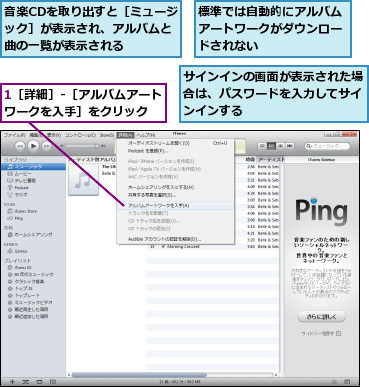The height and width of the screenshot is (387, 369).
Task: Choose ホームシェアリングを入にする menu entry
Action: pyautogui.click(x=175, y=187)
